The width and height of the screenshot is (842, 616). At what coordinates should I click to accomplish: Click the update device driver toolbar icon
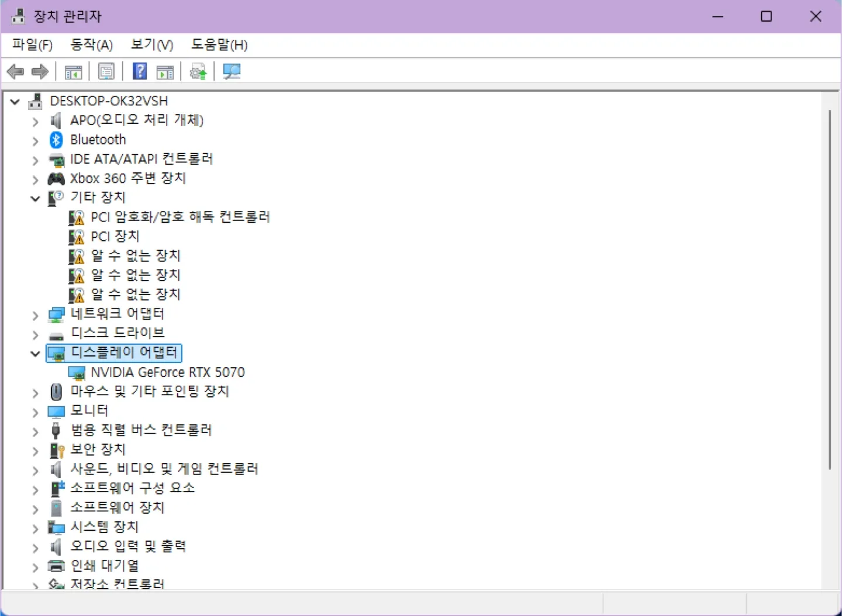coord(198,72)
